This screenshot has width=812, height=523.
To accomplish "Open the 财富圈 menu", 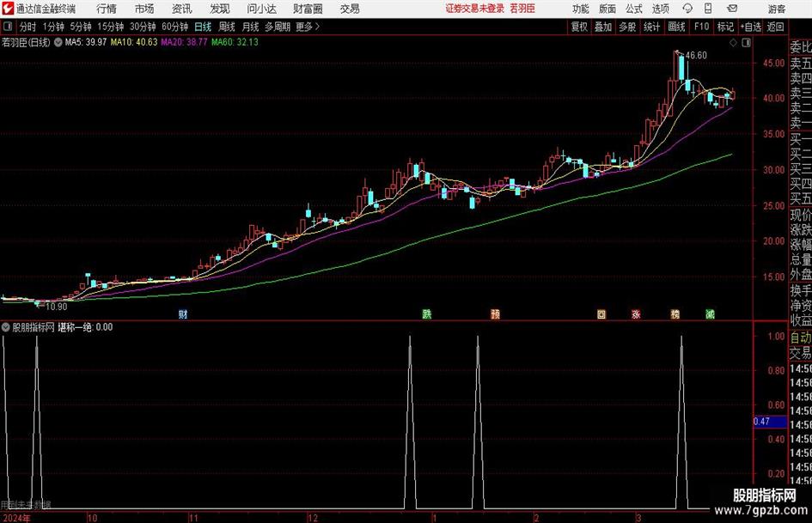I will [x=308, y=9].
